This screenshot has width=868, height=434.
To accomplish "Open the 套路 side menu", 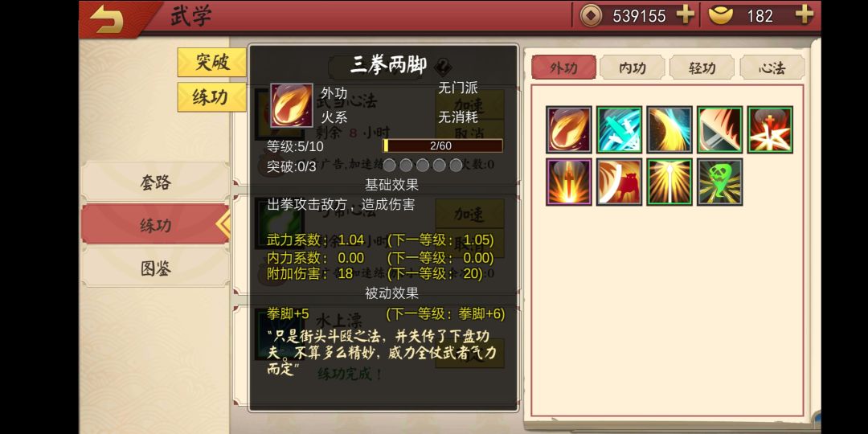I will click(x=155, y=182).
